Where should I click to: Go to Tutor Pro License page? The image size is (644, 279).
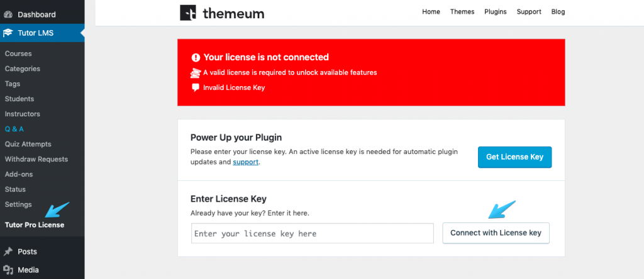[35, 225]
